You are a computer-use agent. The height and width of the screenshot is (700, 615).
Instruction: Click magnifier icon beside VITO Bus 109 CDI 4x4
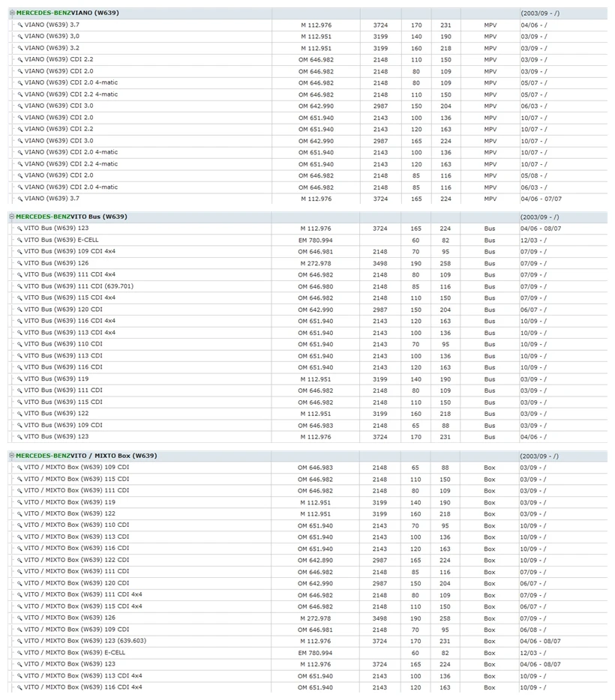[19, 252]
